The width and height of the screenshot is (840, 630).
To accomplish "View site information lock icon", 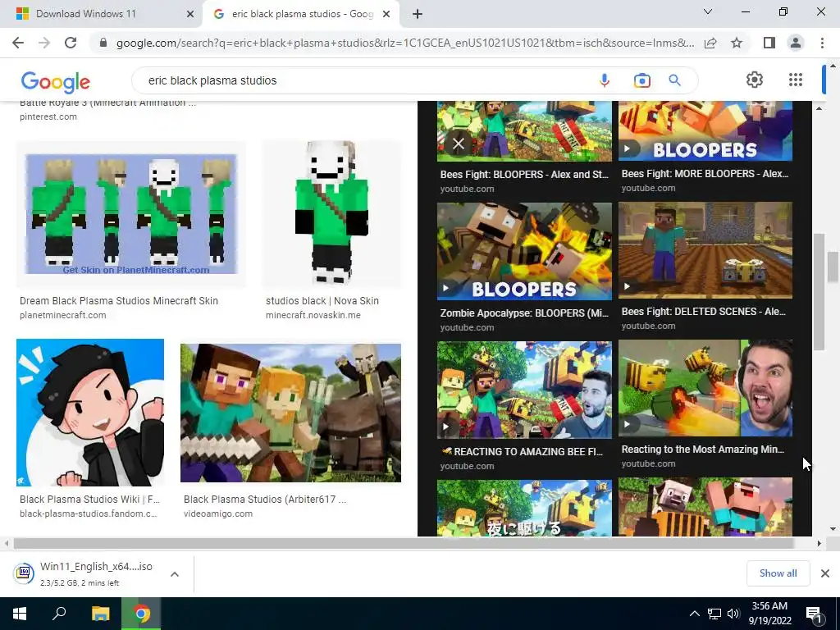I will (103, 43).
